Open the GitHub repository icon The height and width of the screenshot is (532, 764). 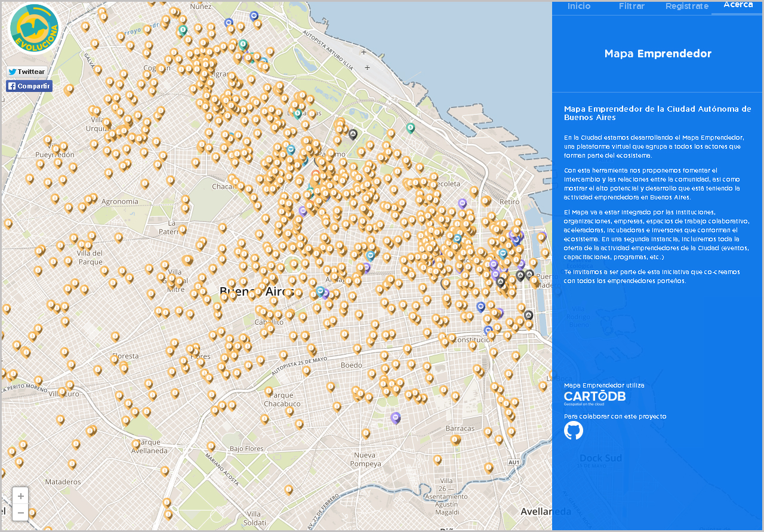tap(574, 430)
